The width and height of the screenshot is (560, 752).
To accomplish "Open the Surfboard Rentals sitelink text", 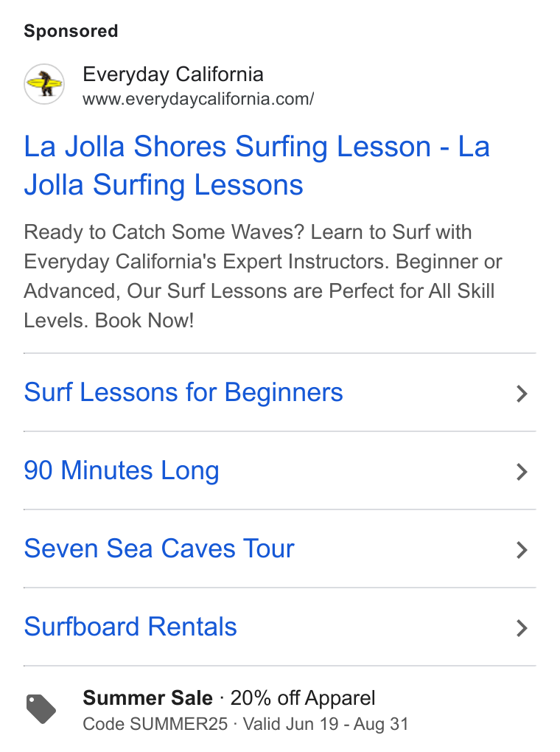I will tap(130, 627).
